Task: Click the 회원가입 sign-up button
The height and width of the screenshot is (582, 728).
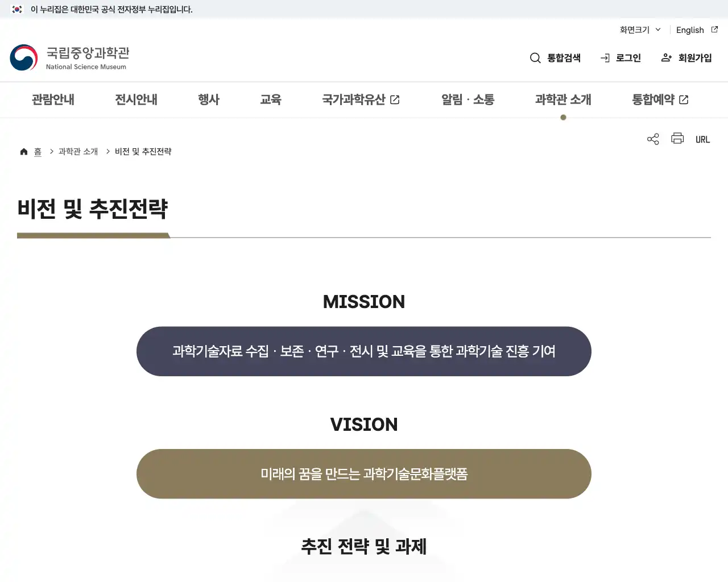Action: [686, 58]
